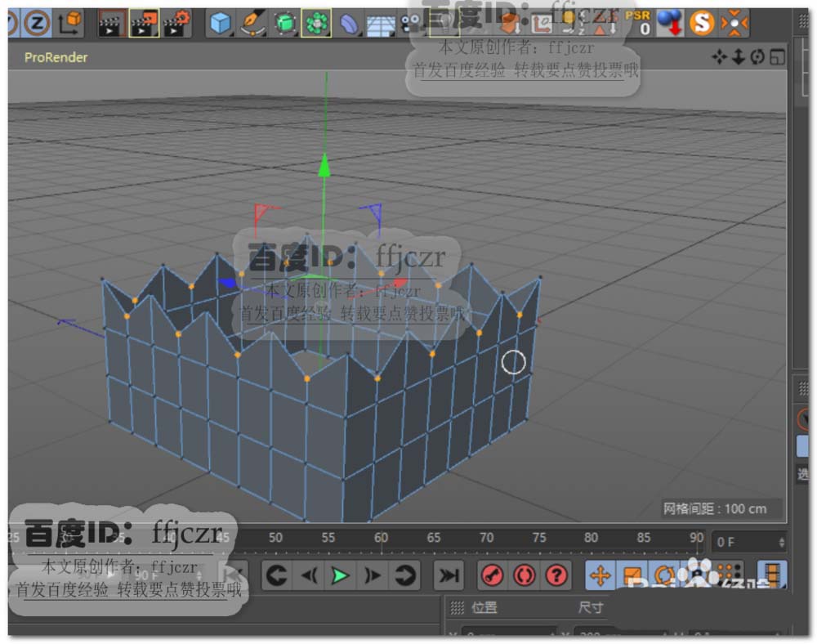Image resolution: width=817 pixels, height=644 pixels.
Task: Jump to the end of animation
Action: pos(448,575)
